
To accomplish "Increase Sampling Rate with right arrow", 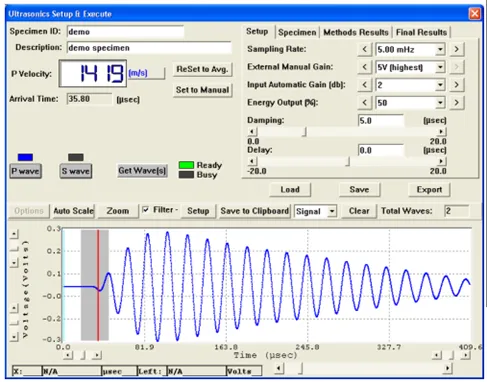I will (x=456, y=49).
